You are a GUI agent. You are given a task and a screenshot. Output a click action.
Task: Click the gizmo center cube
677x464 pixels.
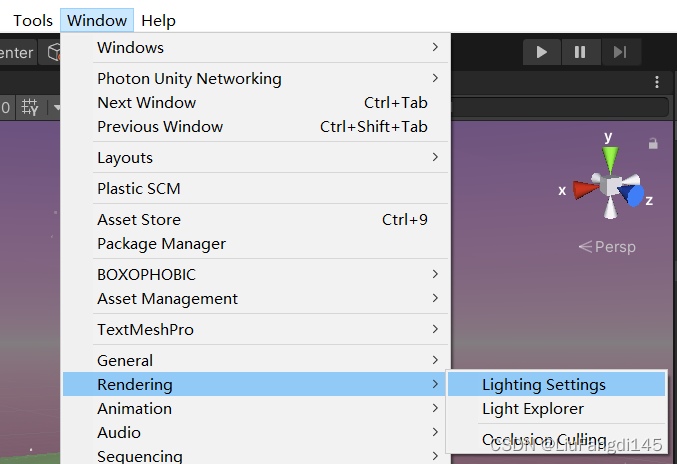[x=611, y=186]
